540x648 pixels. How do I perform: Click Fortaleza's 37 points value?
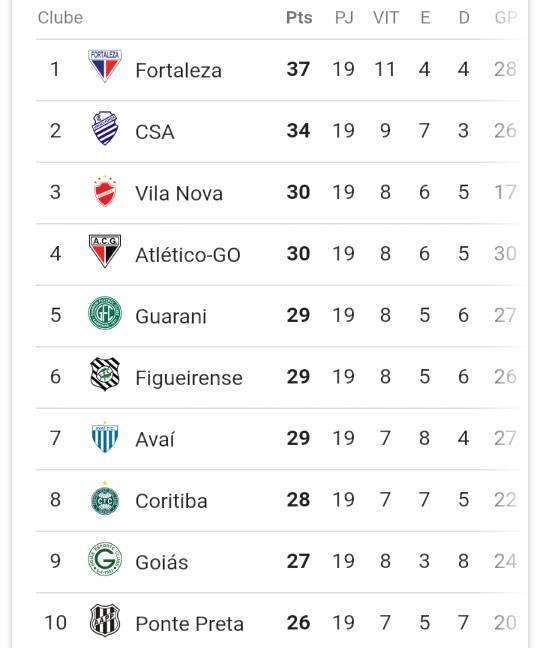298,69
